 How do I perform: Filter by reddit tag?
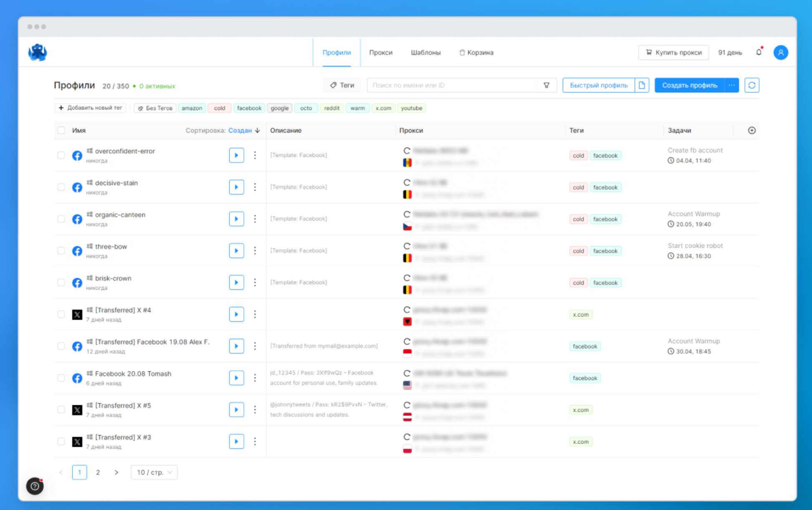(332, 108)
